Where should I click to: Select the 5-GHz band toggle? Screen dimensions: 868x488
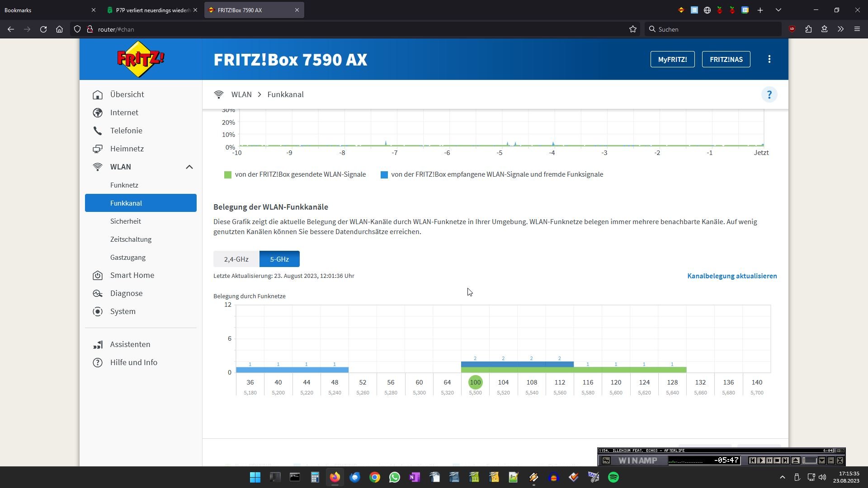[279, 259]
